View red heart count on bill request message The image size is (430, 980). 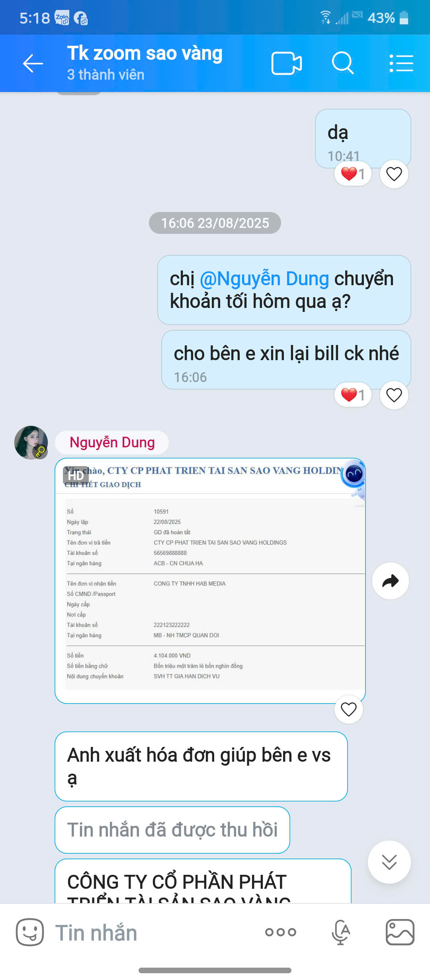(353, 395)
